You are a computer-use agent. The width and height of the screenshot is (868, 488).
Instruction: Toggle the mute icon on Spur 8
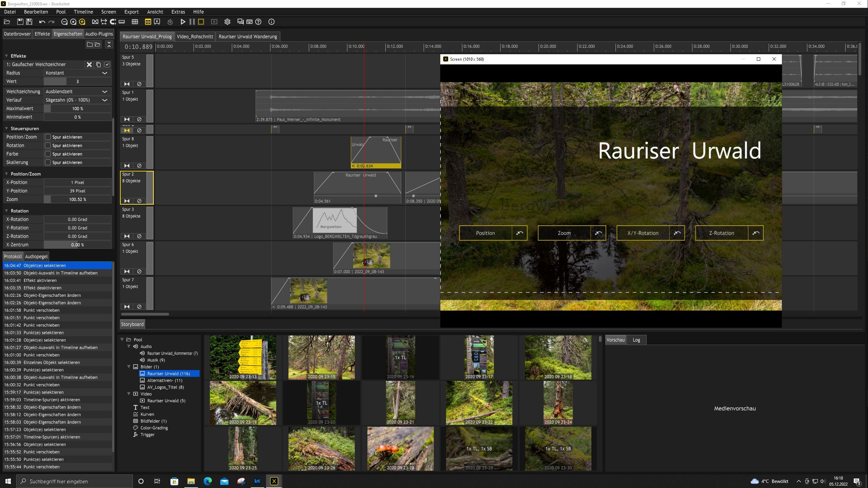click(x=139, y=166)
